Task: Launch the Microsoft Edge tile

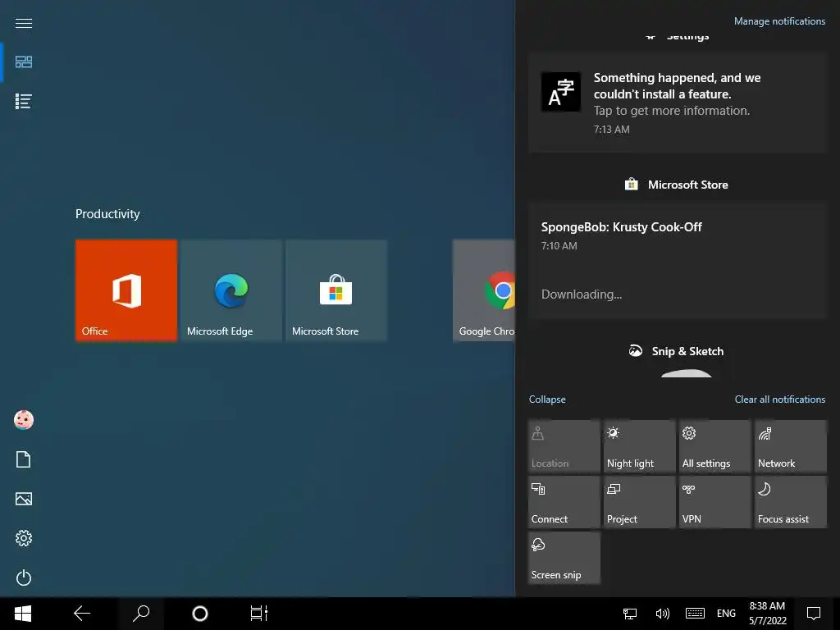Action: tap(231, 290)
